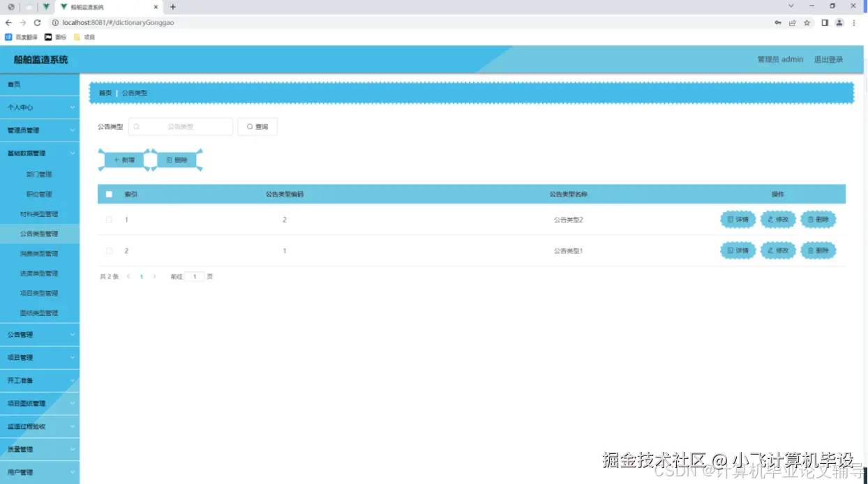This screenshot has width=868, height=484.
Task: Open 图纸类型管理 in the sidebar
Action: [40, 313]
